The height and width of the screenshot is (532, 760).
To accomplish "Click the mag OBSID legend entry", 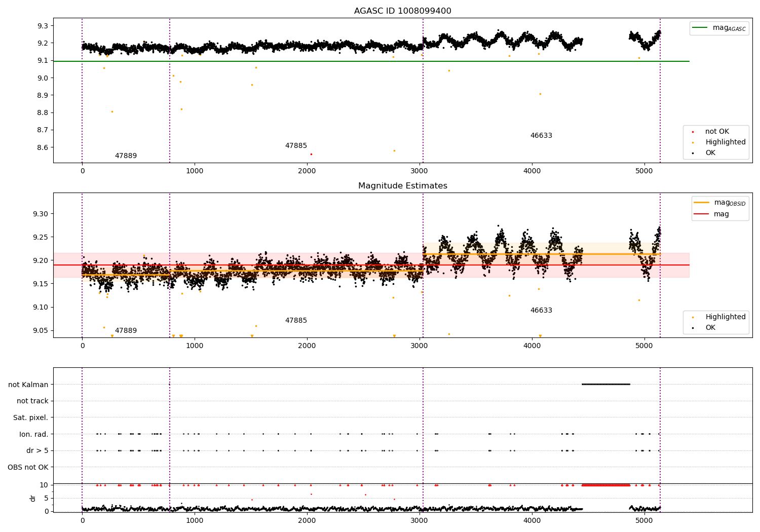I will click(x=719, y=203).
